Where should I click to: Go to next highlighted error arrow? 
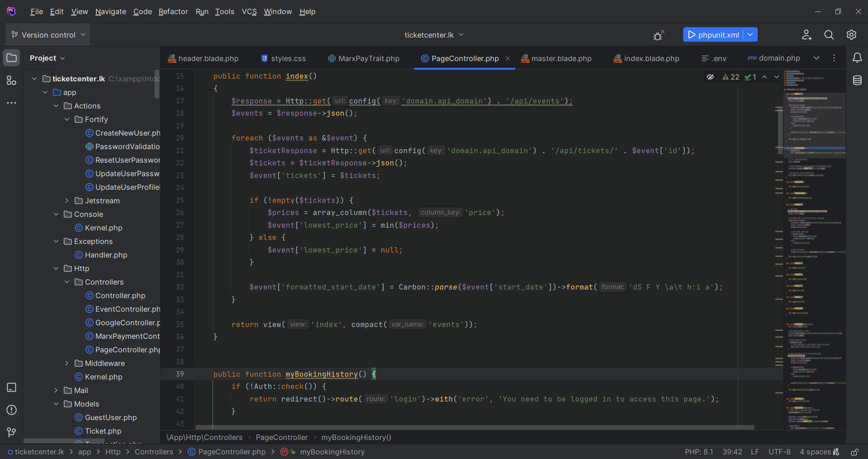click(776, 77)
